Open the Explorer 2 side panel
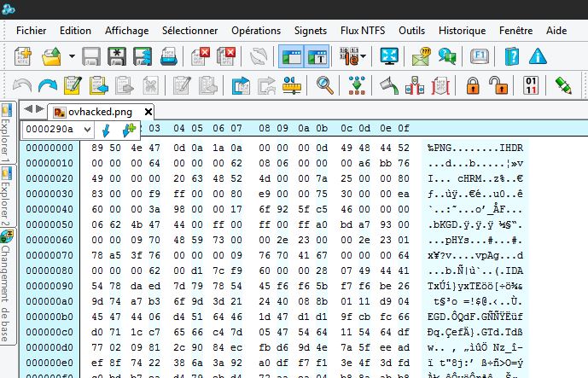Viewport: 588px width, 378px height. point(6,195)
